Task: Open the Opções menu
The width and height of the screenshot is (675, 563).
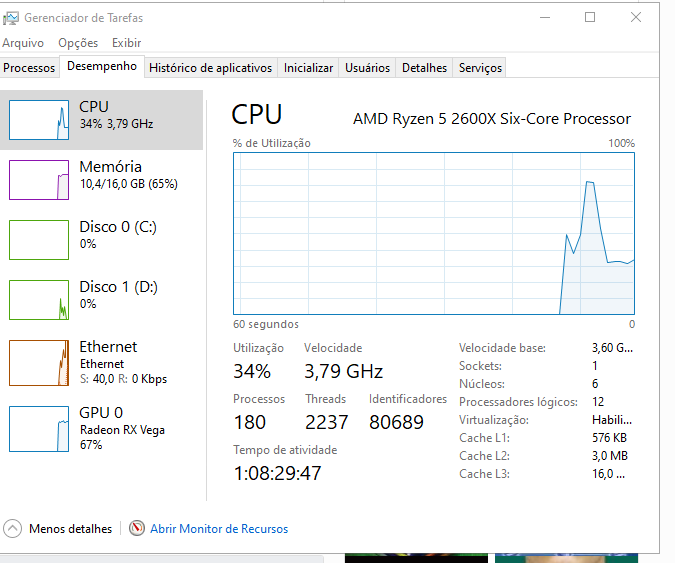Action: (78, 43)
